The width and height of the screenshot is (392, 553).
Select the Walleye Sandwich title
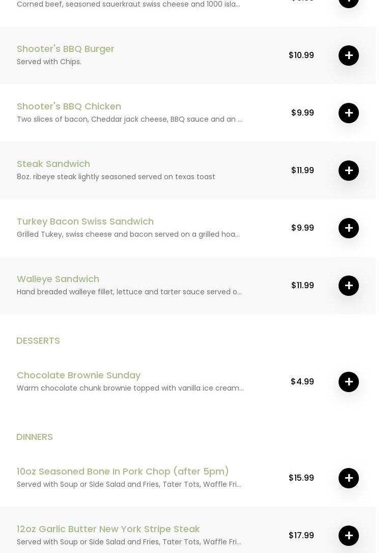tap(58, 279)
